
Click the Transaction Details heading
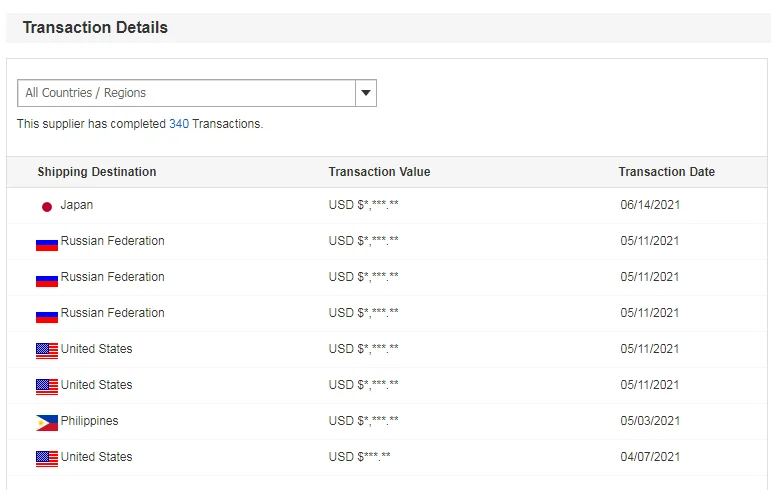[x=95, y=28]
